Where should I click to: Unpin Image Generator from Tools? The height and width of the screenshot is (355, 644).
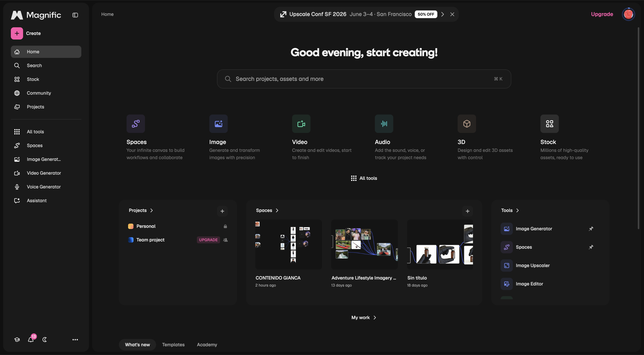pos(591,229)
